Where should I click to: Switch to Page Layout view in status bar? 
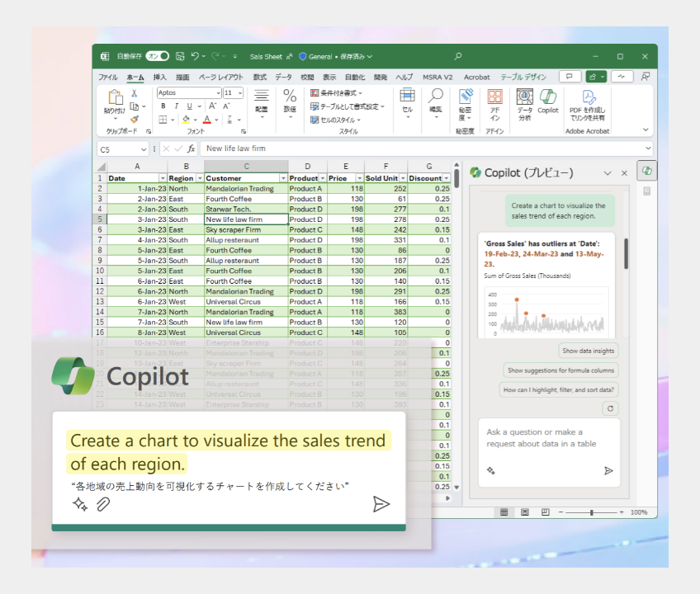coord(525,512)
